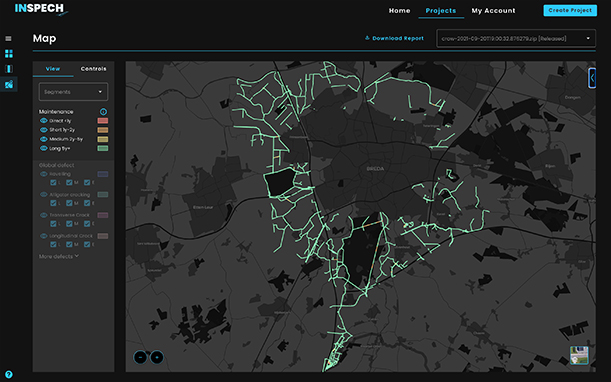Screen dimensions: 611x382
Task: Click the Create Project button
Action: tap(570, 11)
